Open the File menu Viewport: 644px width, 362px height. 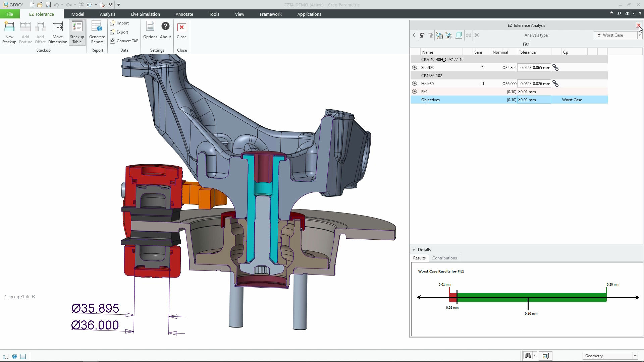pyautogui.click(x=10, y=14)
